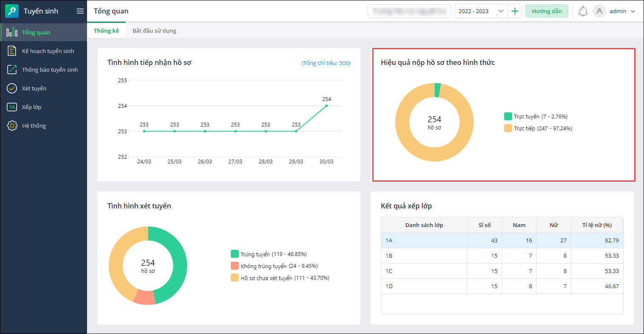Screen dimensions: 644x334
Task: Click the Tuyển sinh app logo icon
Action: (12, 11)
